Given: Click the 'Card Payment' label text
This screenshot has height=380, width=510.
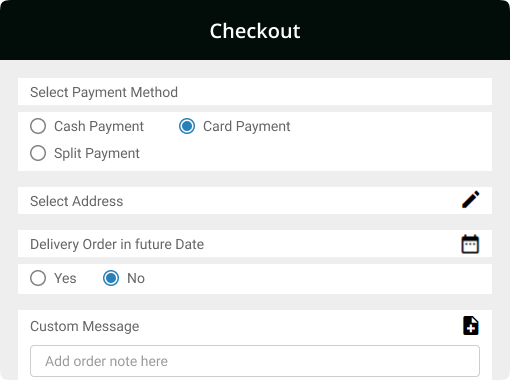Looking at the screenshot, I should tap(247, 127).
